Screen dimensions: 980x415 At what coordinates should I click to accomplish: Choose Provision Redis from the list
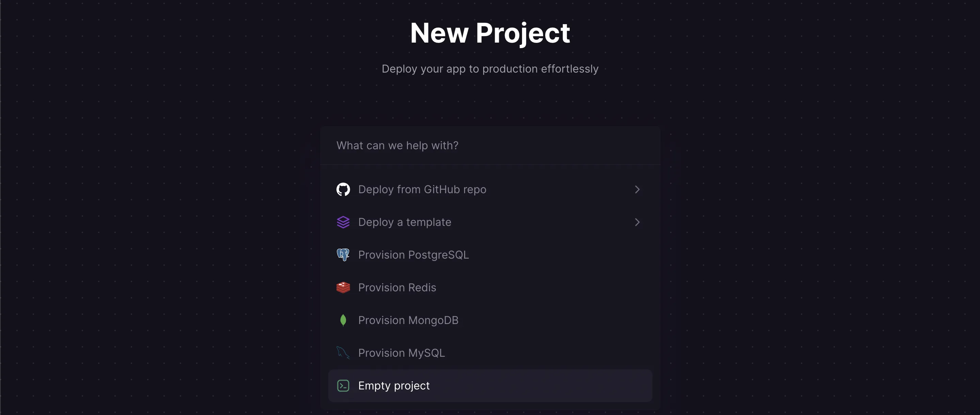pos(397,288)
